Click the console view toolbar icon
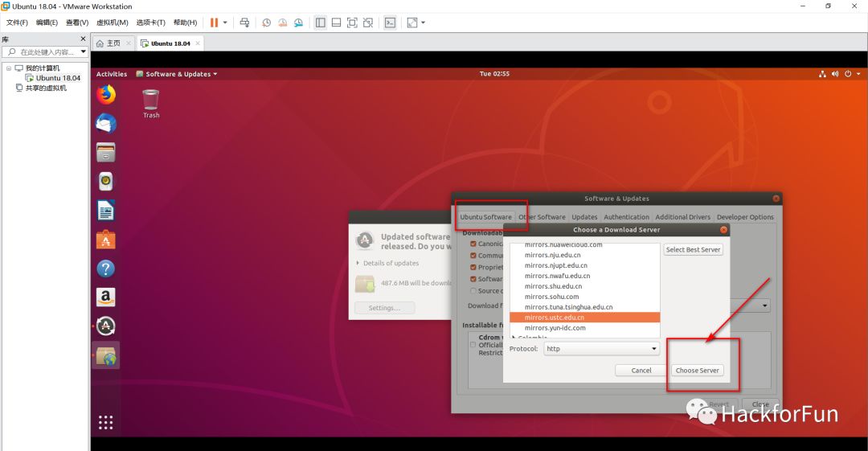868x451 pixels. [x=391, y=23]
